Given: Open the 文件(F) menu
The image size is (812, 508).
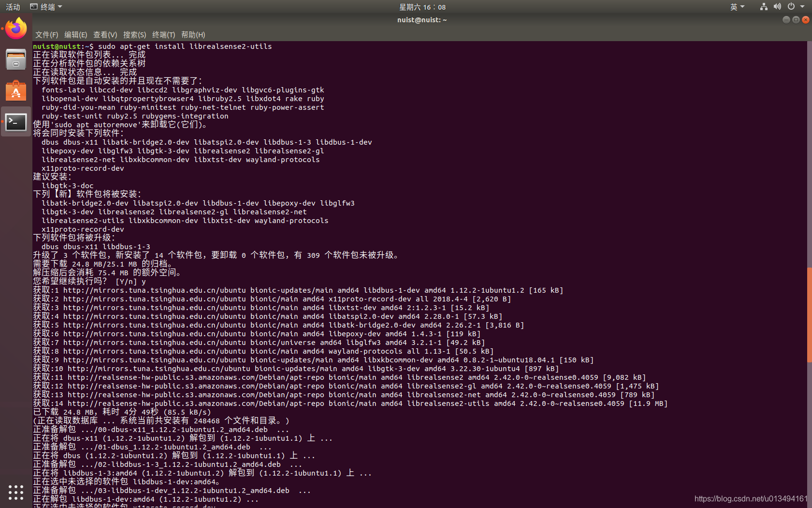Looking at the screenshot, I should pyautogui.click(x=46, y=35).
